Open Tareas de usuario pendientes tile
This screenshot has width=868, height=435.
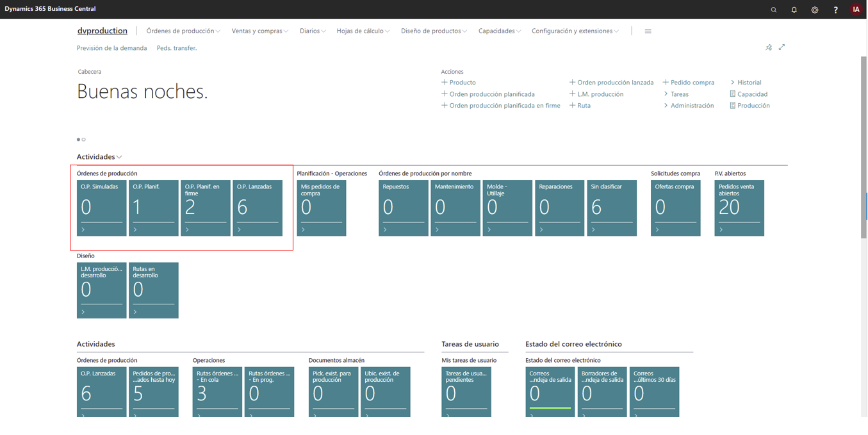(x=466, y=392)
